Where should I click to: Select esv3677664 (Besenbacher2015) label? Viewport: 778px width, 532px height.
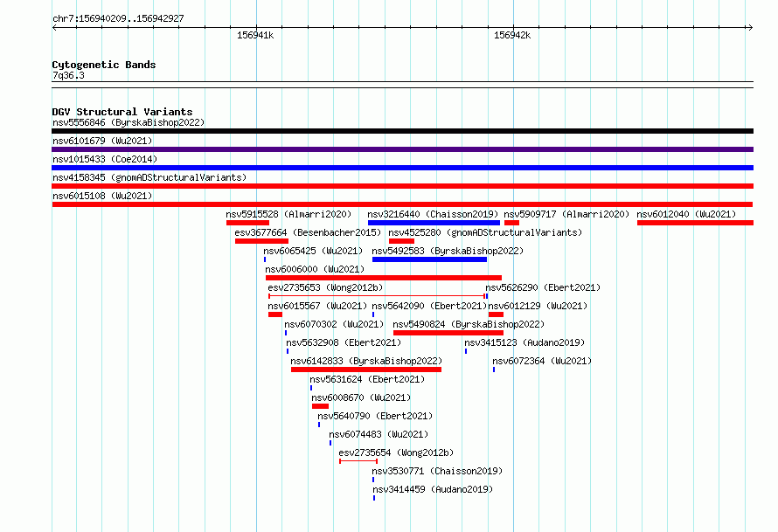click(308, 232)
